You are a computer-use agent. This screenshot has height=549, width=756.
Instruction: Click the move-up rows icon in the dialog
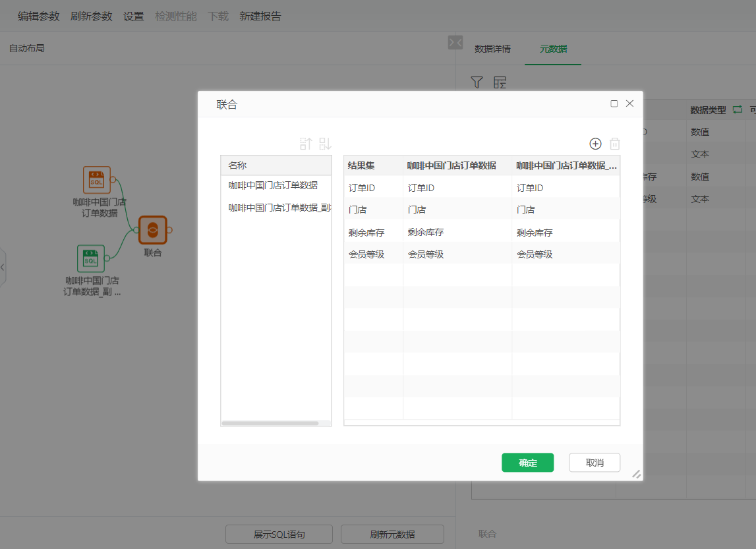pyautogui.click(x=306, y=143)
